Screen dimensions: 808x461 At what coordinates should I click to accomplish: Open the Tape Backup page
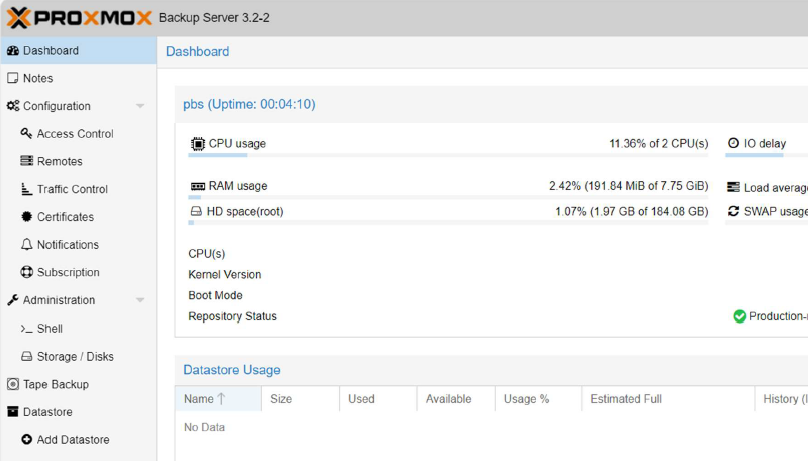(78, 384)
